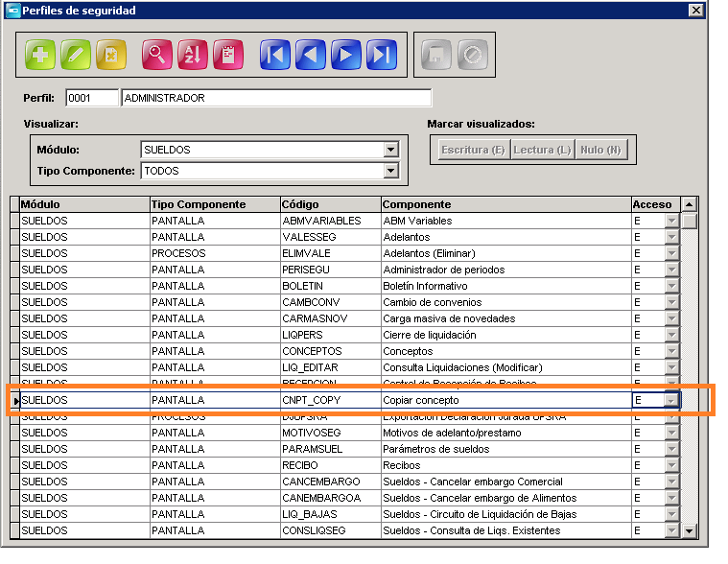Jump to last record blue arrow

coord(382,55)
